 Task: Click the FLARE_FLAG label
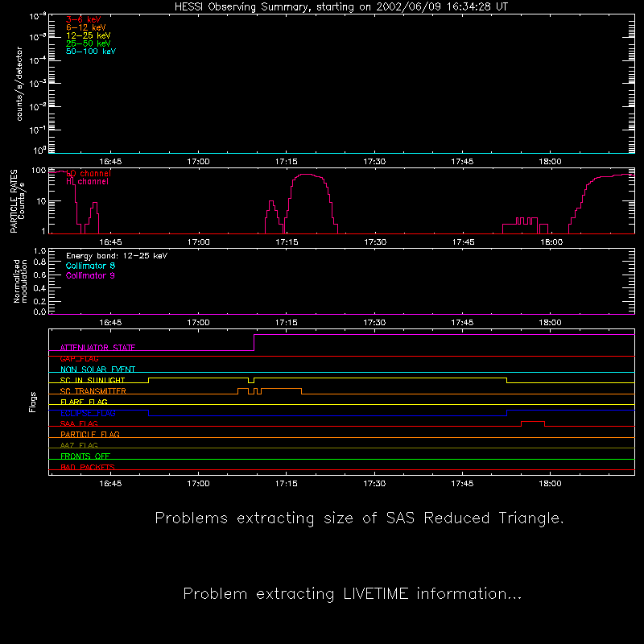84,402
